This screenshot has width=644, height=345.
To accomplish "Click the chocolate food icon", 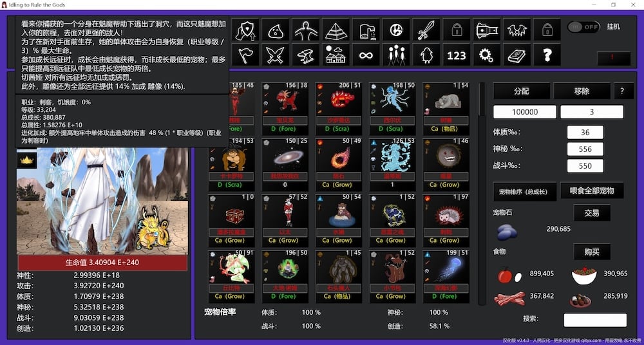I will [580, 300].
